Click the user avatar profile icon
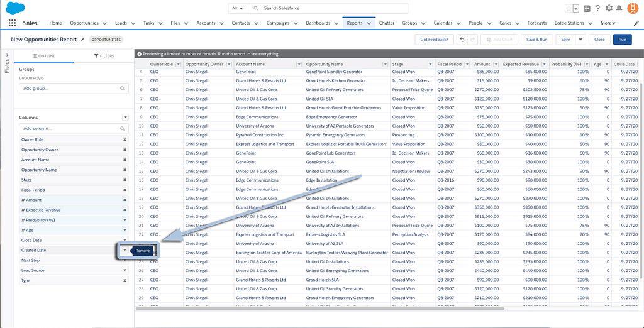Screen dimensions: 644x328 tap(633, 8)
